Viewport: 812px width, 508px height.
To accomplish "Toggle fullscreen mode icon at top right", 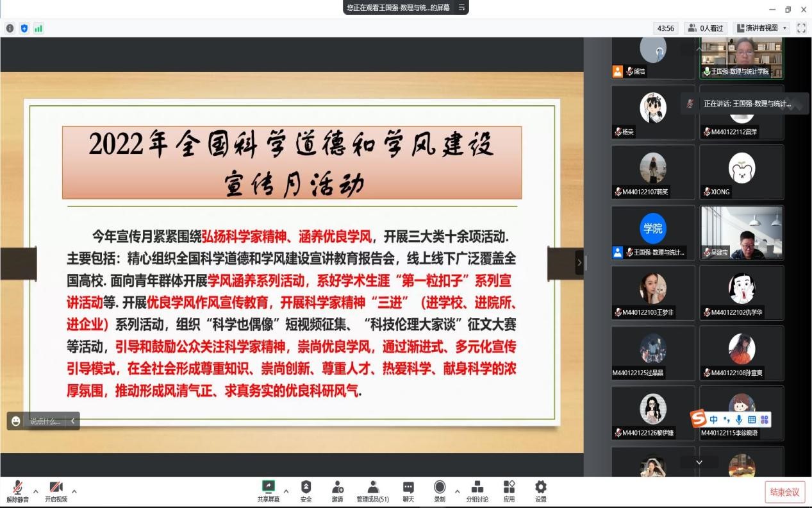I will tap(801, 28).
